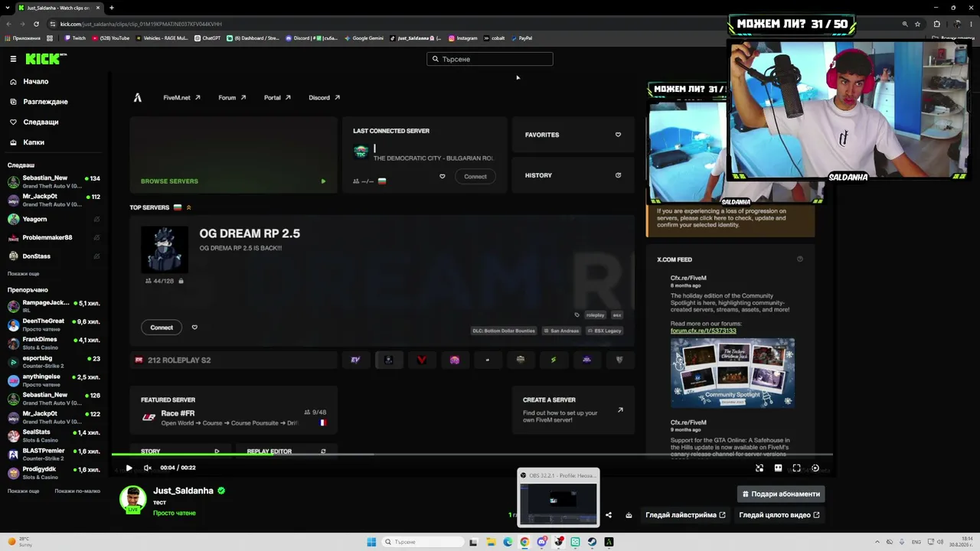Open the Chrome tab search dropdown
This screenshot has height=551, width=980.
(7, 8)
